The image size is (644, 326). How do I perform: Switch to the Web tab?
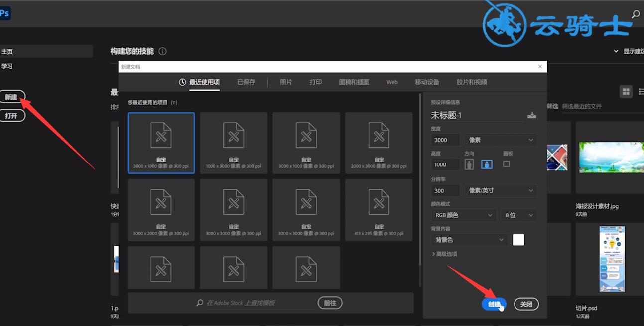(x=392, y=82)
